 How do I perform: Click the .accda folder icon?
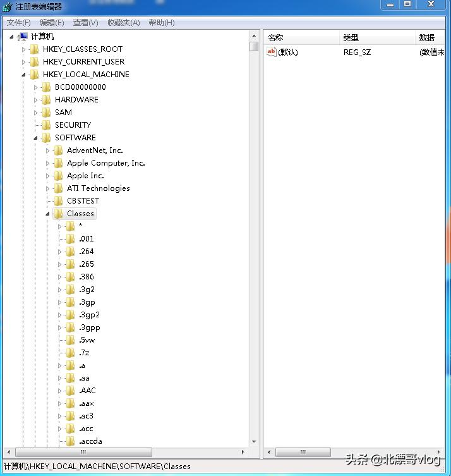(70, 441)
